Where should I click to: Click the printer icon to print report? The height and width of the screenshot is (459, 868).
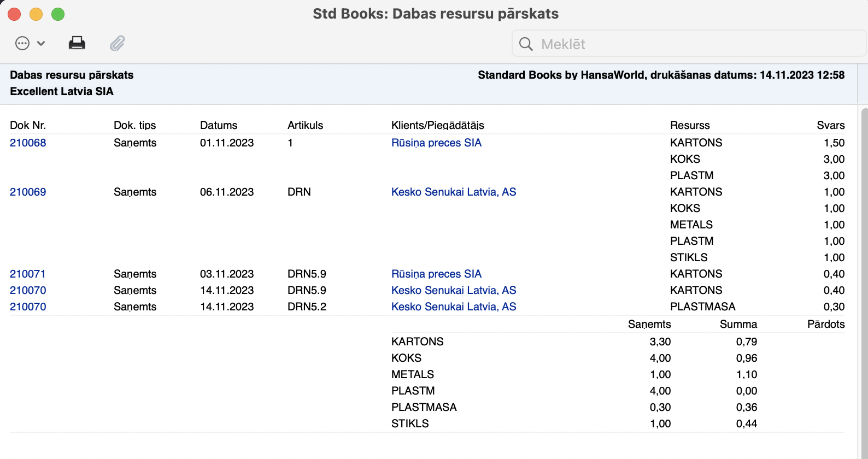(x=77, y=43)
